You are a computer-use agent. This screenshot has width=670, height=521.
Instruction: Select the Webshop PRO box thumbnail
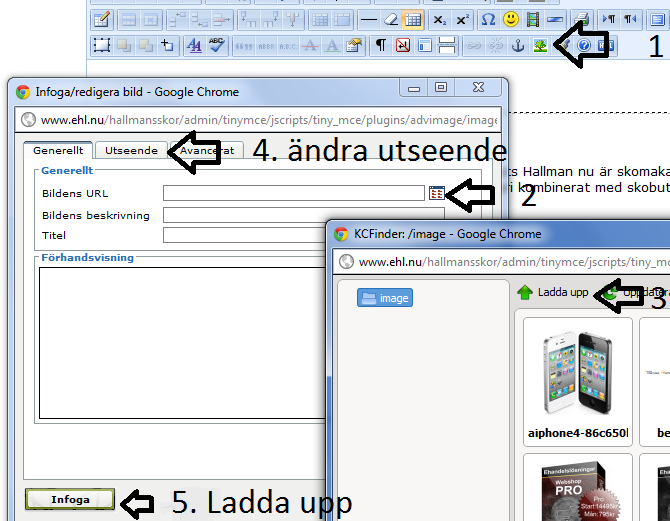pos(578,488)
